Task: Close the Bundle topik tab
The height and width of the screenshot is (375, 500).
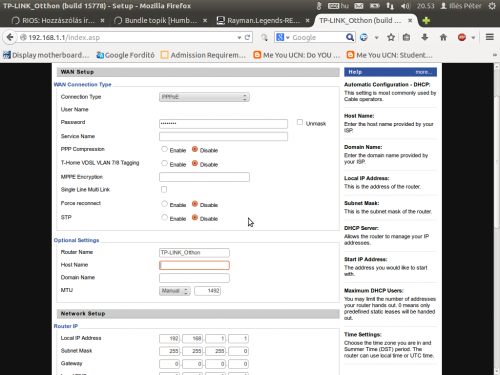Action: tap(205, 21)
